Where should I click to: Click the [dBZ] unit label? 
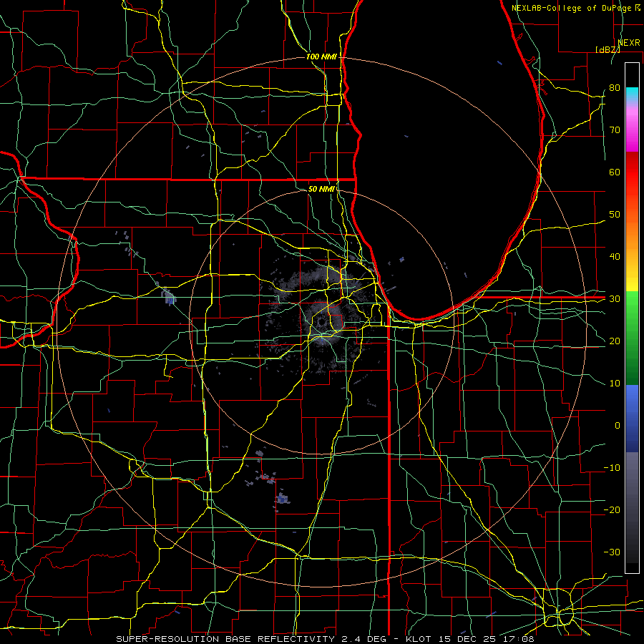[x=608, y=49]
